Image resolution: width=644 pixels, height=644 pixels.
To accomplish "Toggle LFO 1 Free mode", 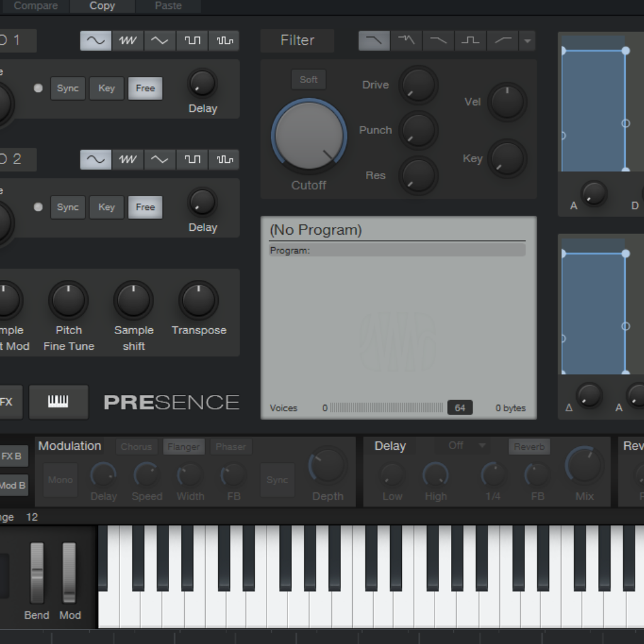I will pos(145,88).
